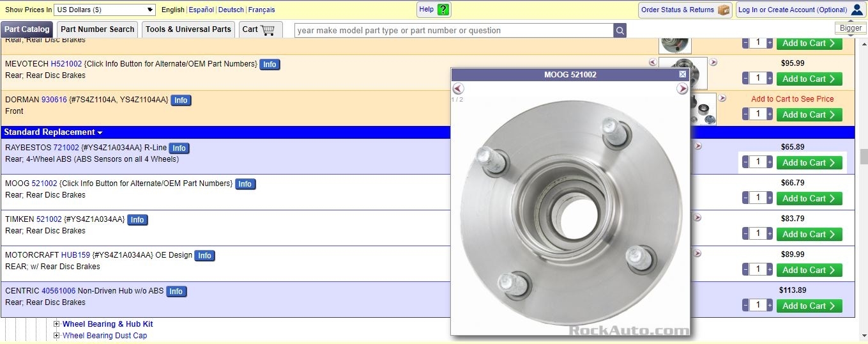Add DORMAN 930616 to cart
The height and width of the screenshot is (344, 868).
pos(809,114)
